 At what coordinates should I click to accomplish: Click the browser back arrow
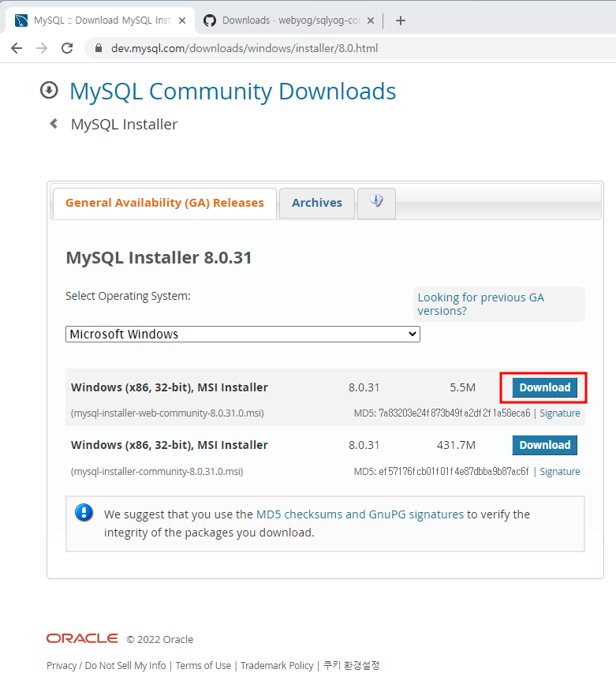(x=17, y=48)
